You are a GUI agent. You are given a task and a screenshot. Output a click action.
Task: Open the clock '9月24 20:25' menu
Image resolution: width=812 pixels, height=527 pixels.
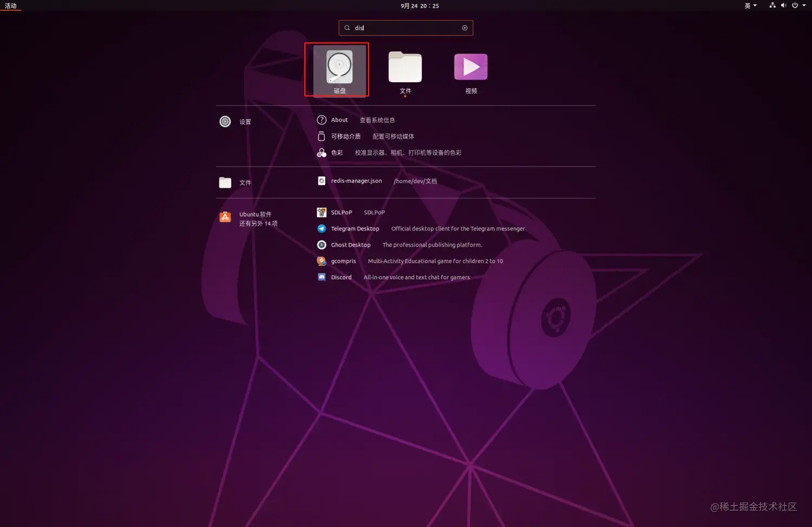pos(420,6)
